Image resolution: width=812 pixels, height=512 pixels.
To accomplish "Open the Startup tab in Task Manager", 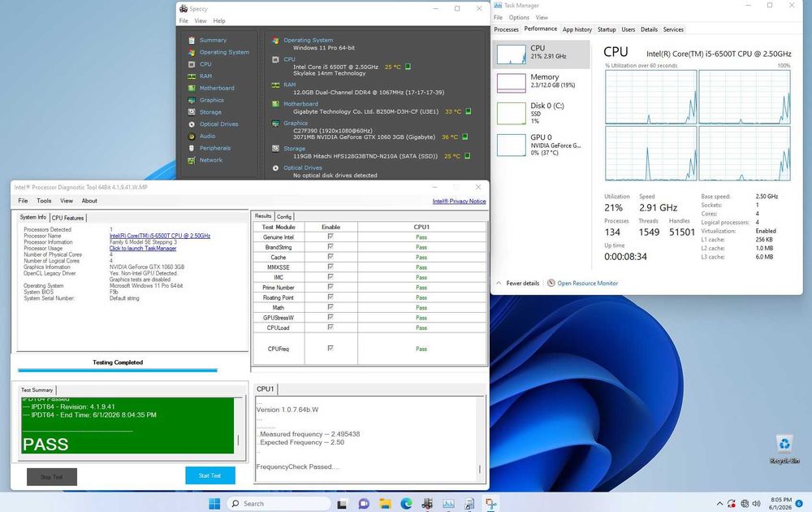I will click(x=607, y=29).
